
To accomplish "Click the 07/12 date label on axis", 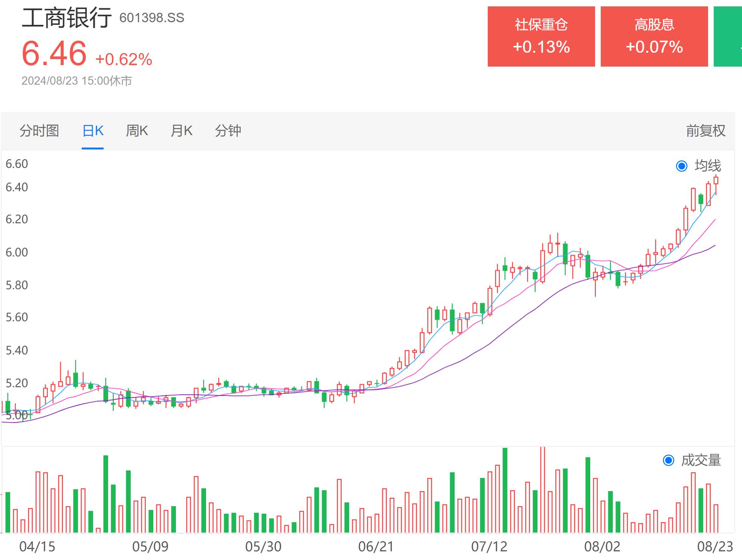I will click(489, 546).
